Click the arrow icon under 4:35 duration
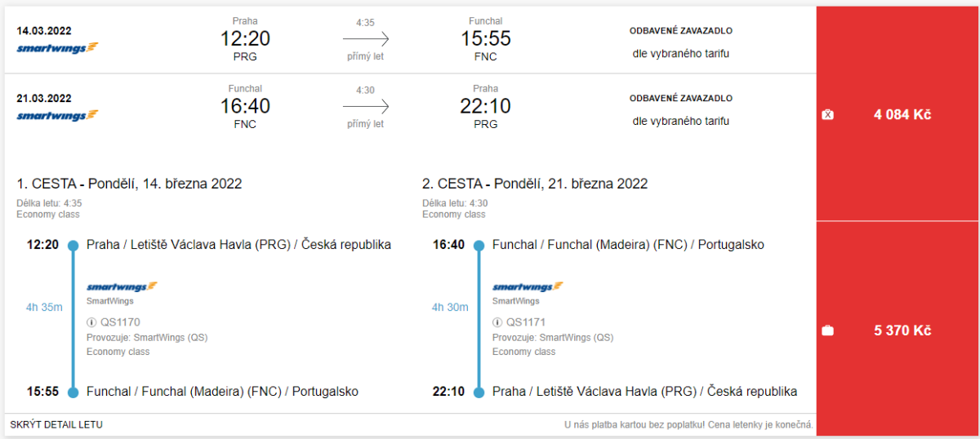 (365, 39)
